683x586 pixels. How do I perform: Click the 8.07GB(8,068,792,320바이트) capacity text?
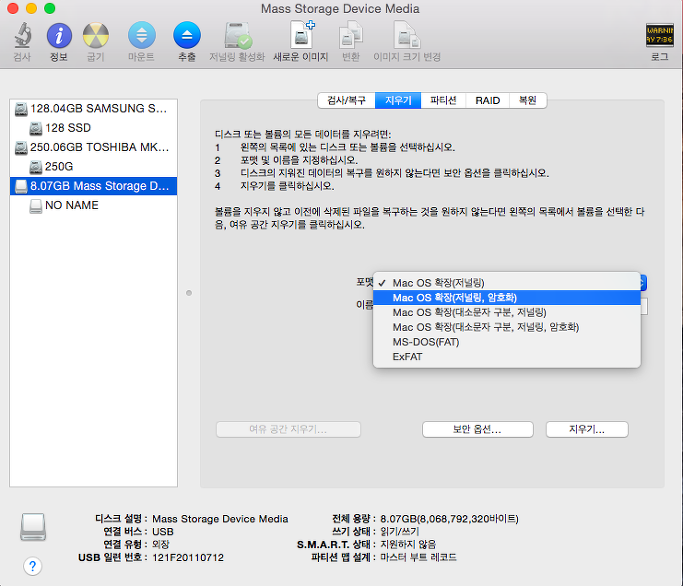coord(449,519)
